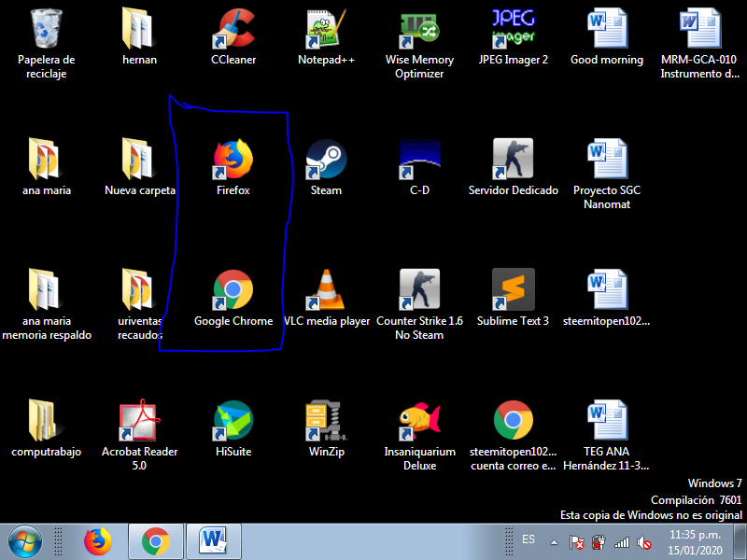Open the ES language bar selector
Image resolution: width=747 pixels, height=560 pixels.
529,539
